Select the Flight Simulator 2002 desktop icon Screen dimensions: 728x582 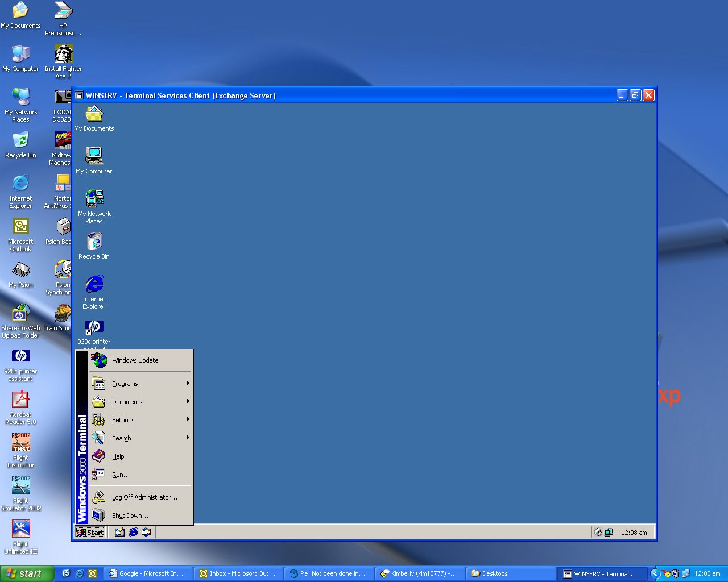point(20,487)
